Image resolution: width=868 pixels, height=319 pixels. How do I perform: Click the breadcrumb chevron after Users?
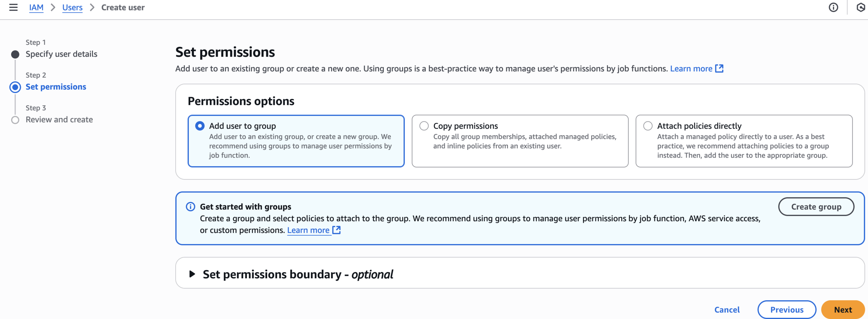click(x=92, y=7)
